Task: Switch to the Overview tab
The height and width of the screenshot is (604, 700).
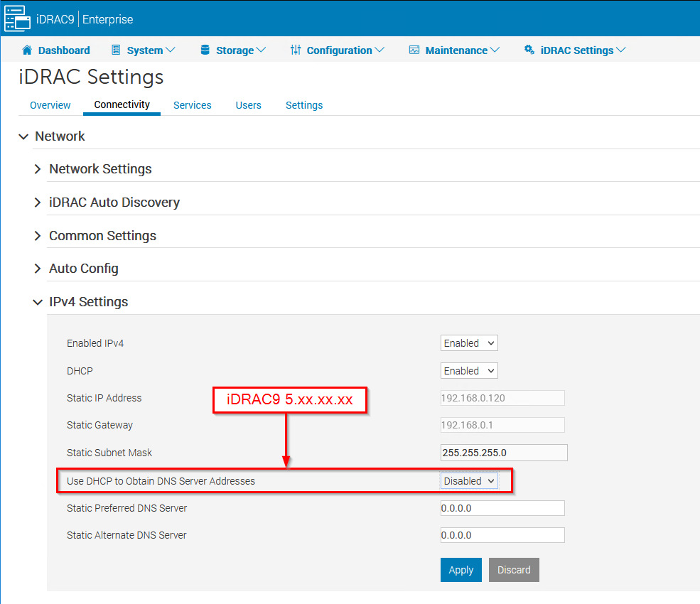Action: coord(50,104)
